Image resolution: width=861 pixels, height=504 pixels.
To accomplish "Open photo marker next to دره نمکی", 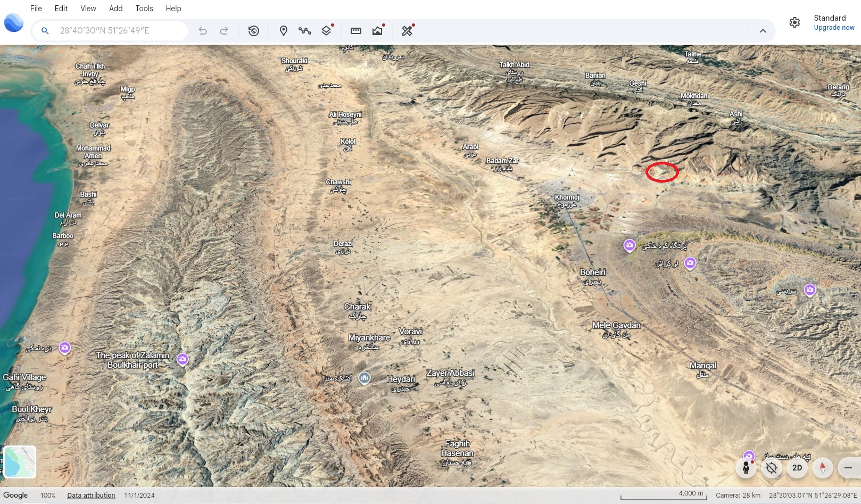I will point(65,348).
